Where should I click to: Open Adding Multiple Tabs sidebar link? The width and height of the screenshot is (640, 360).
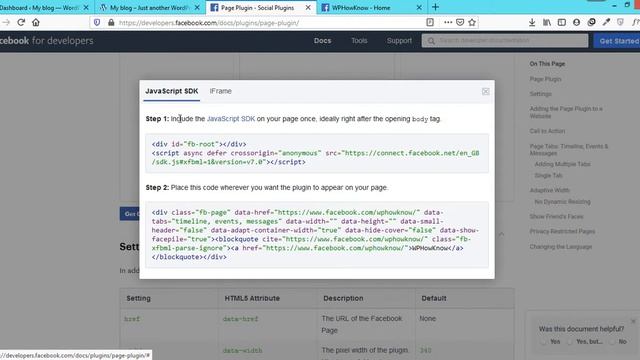click(562, 164)
